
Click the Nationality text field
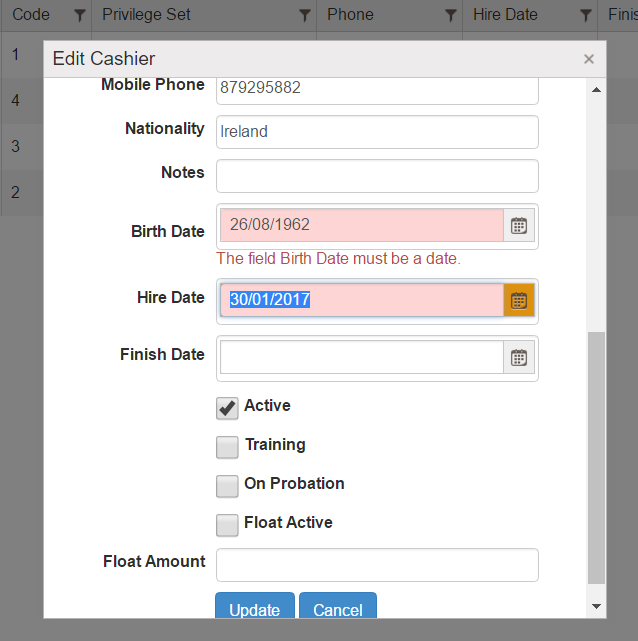[377, 132]
